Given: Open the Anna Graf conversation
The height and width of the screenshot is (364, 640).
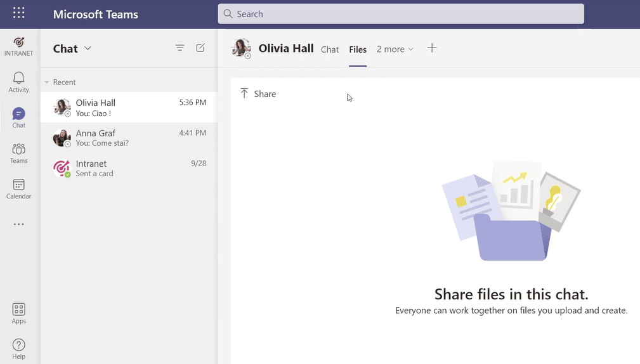Looking at the screenshot, I should tap(128, 138).
